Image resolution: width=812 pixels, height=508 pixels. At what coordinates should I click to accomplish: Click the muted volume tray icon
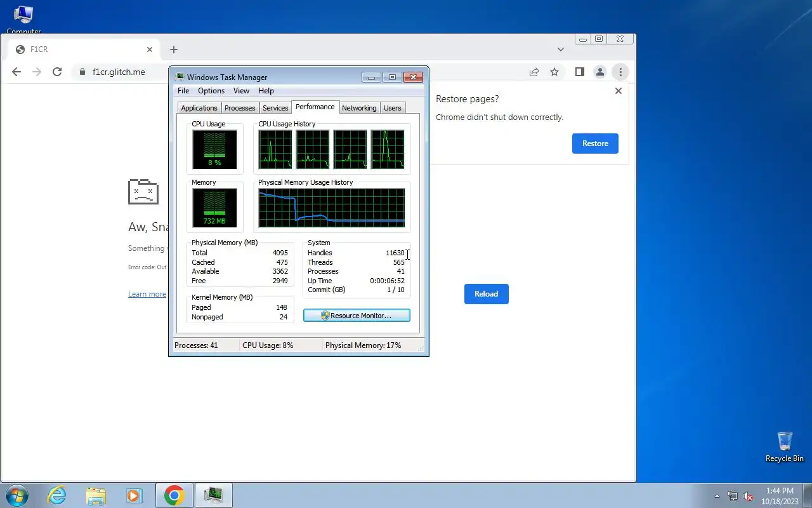pyautogui.click(x=748, y=496)
